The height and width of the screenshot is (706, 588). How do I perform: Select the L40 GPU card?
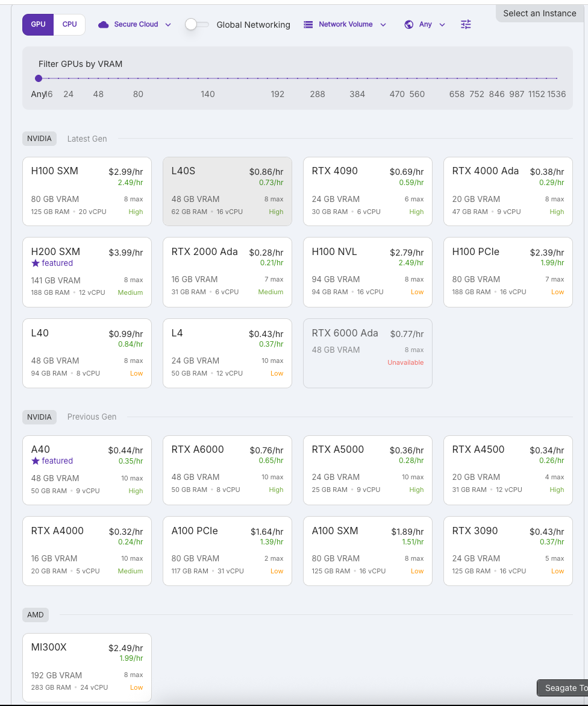[x=87, y=353]
